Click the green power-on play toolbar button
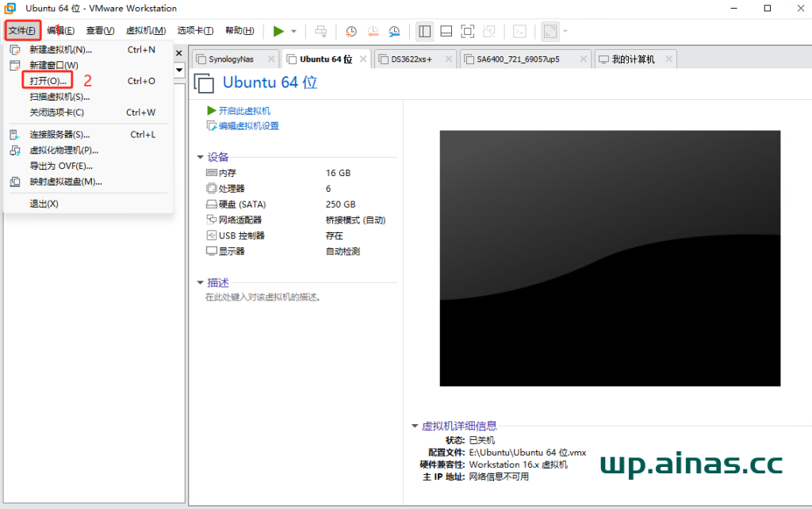 coord(278,31)
